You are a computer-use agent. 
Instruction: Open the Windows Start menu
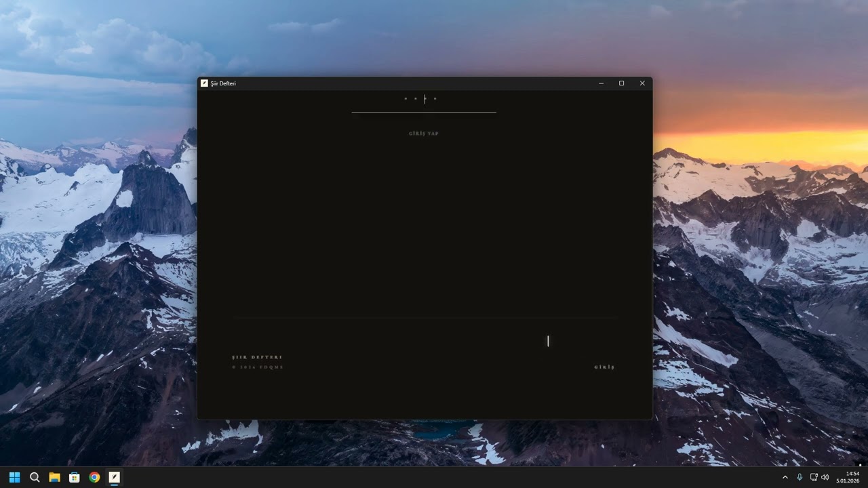(x=15, y=477)
